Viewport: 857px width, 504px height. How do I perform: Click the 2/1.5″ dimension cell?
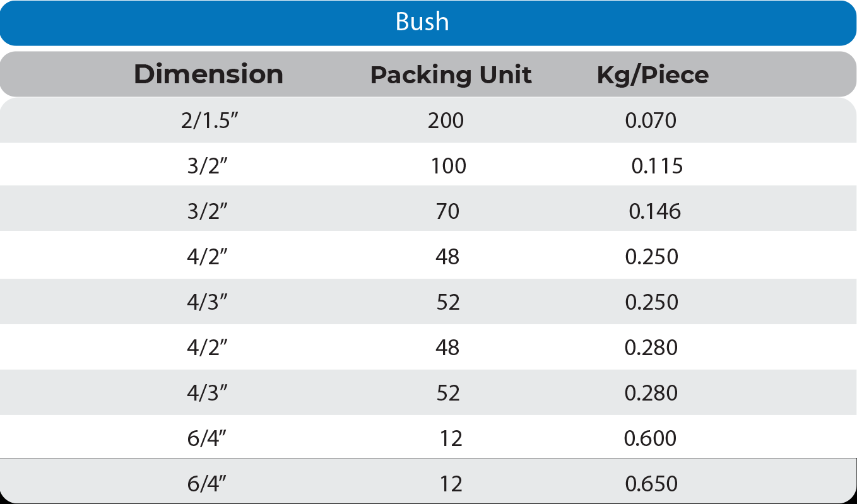point(209,120)
